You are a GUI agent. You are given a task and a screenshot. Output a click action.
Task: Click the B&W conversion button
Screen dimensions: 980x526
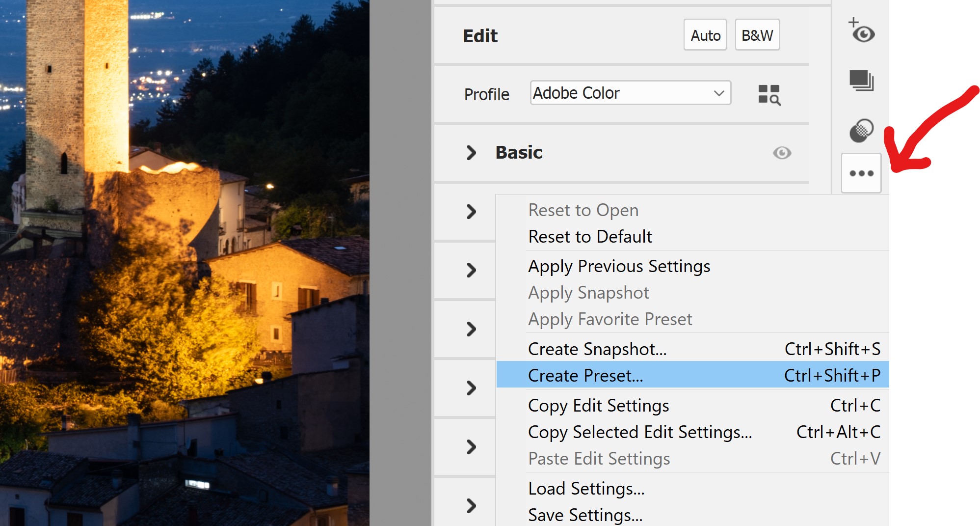757,35
